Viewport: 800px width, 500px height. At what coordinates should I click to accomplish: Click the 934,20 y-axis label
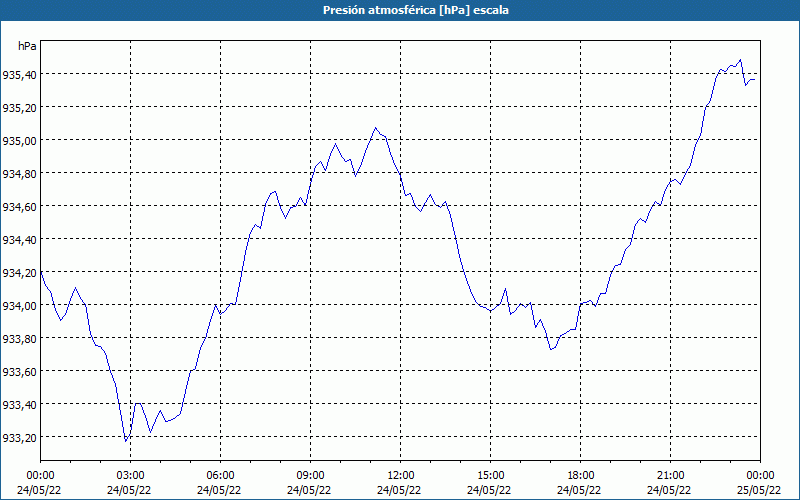pyautogui.click(x=19, y=272)
